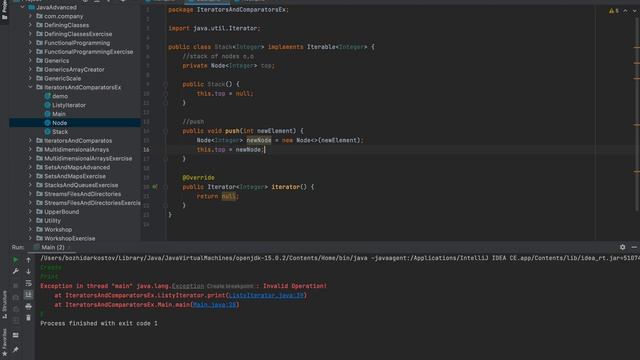Collapse the JavaAdvanced project root
Screen dimensions: 640x360
tap(22, 7)
